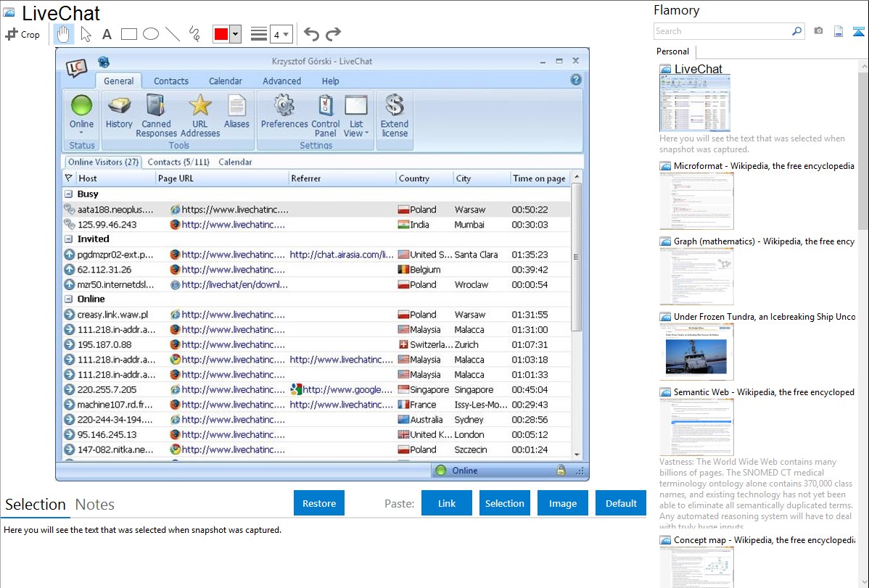The image size is (869, 588).
Task: Select the 95.146.245.13 London visitor
Action: 316,434
